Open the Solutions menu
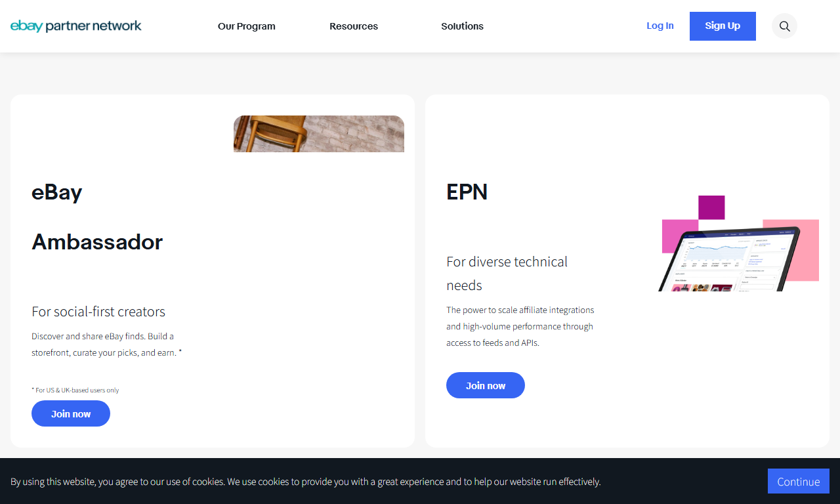The width and height of the screenshot is (840, 504). click(462, 26)
